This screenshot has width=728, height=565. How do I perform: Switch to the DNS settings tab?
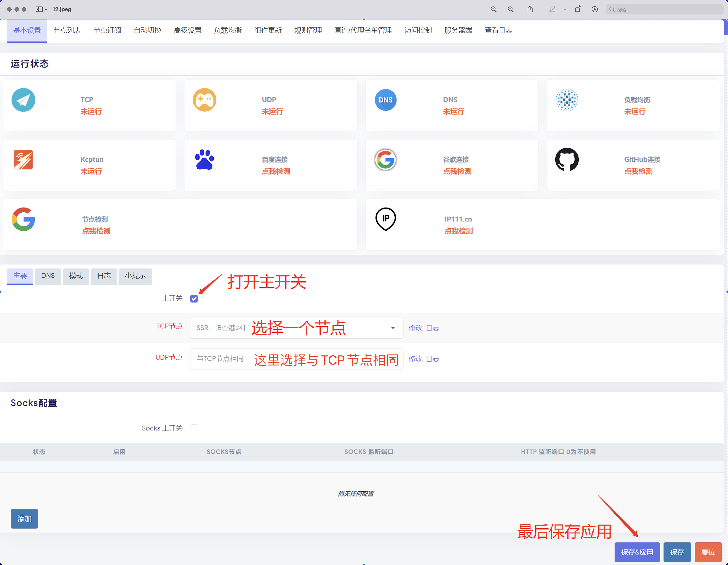(x=48, y=276)
